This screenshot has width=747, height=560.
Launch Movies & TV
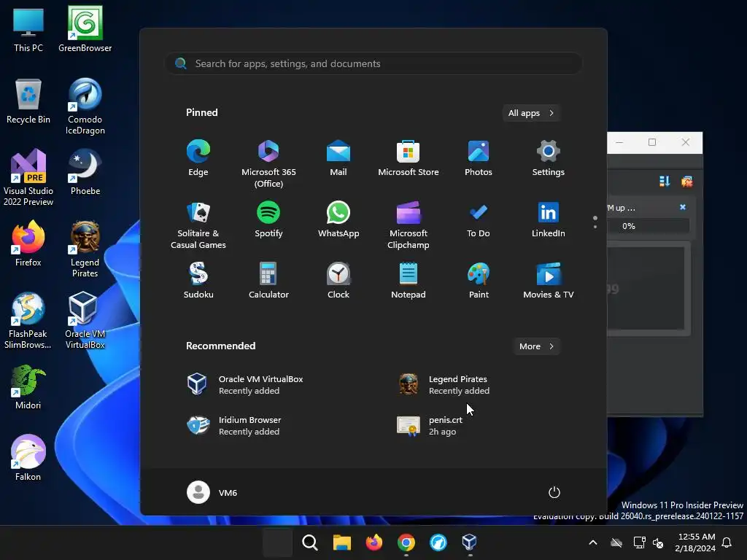549,281
